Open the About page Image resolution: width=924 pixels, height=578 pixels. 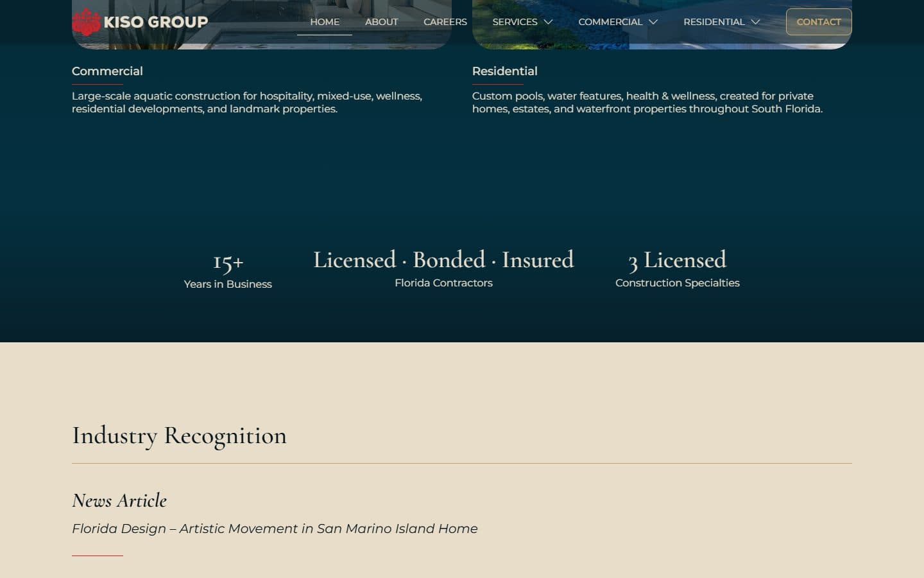click(381, 22)
